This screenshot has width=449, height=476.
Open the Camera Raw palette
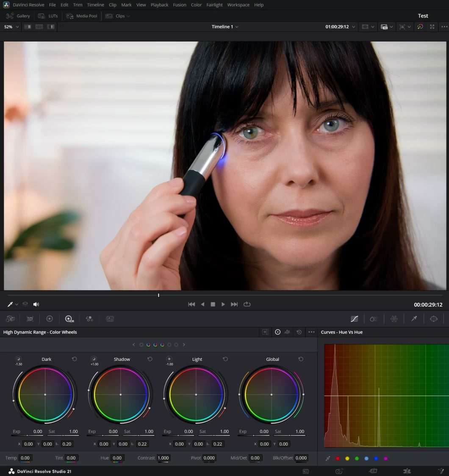coord(10,319)
